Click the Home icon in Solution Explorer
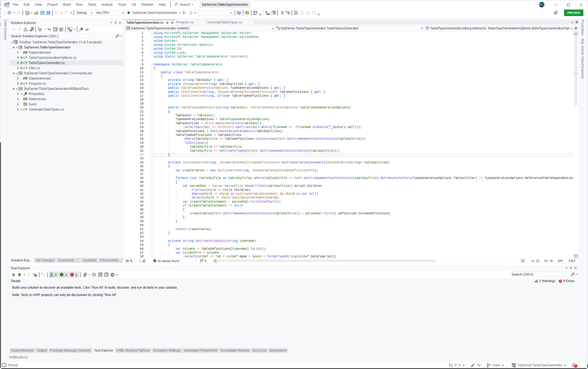 [26, 29]
